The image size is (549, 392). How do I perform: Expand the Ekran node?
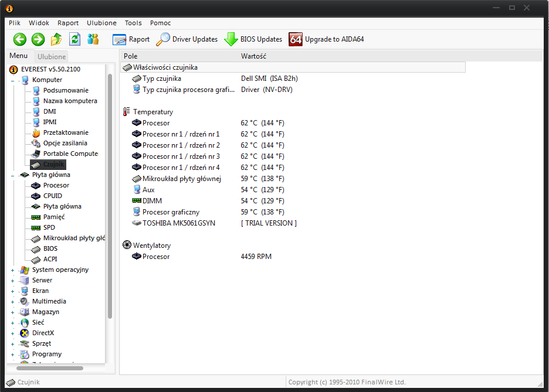[12, 291]
